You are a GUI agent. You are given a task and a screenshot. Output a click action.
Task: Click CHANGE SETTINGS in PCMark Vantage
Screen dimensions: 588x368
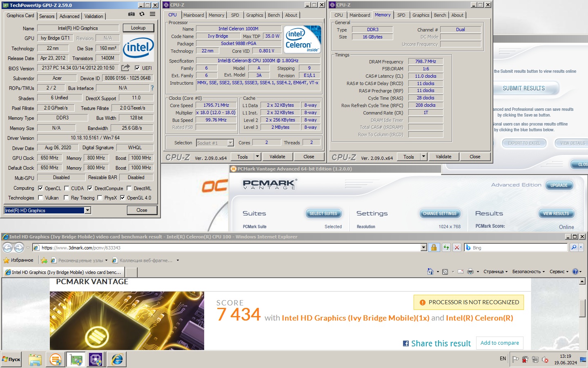pyautogui.click(x=440, y=213)
